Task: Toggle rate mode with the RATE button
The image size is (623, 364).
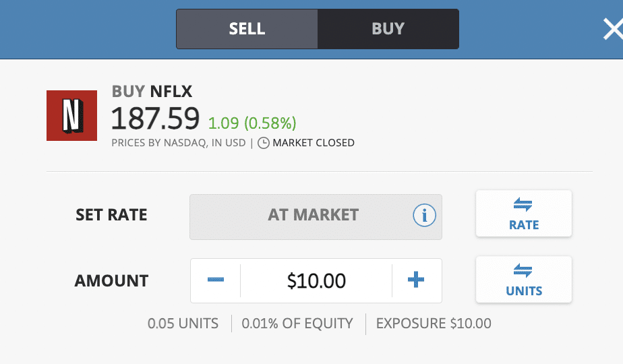Action: (x=524, y=214)
